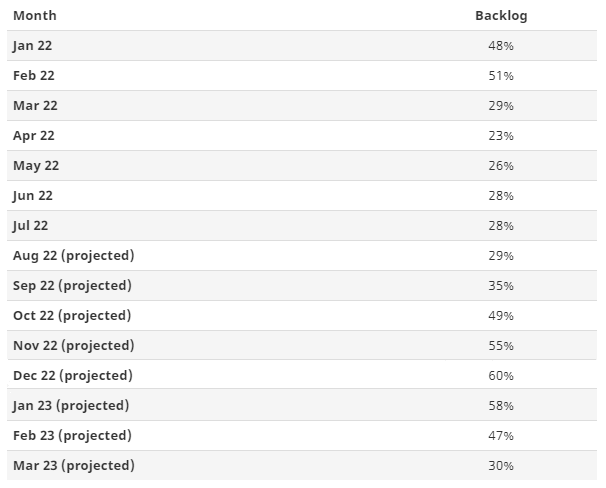Click the Jul 22 month cell
The height and width of the screenshot is (488, 606).
pyautogui.click(x=31, y=226)
